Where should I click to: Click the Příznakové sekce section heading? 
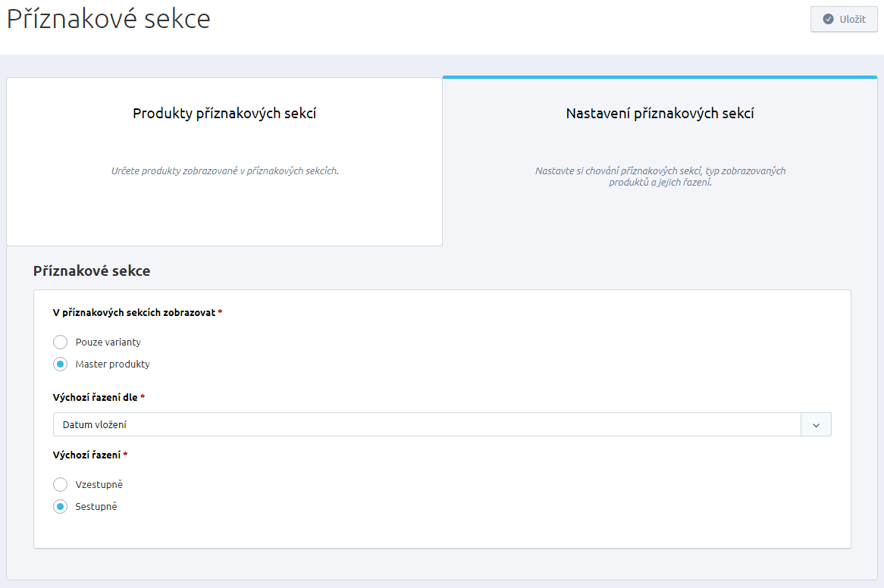coord(92,271)
